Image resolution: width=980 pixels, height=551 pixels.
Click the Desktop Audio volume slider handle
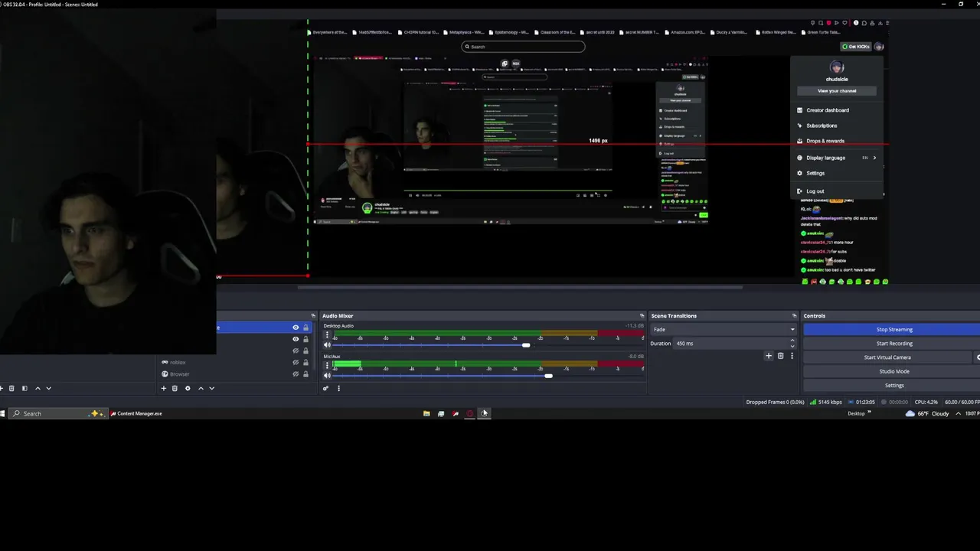point(526,345)
